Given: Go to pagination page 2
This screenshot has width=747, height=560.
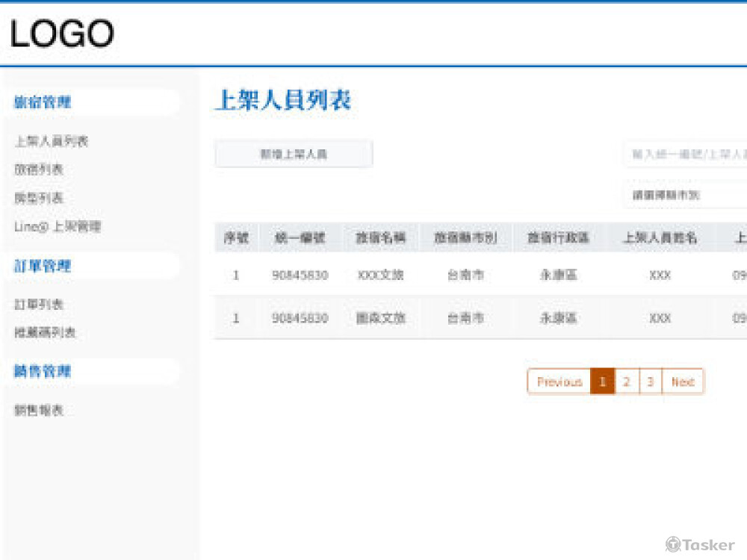Looking at the screenshot, I should click(627, 382).
